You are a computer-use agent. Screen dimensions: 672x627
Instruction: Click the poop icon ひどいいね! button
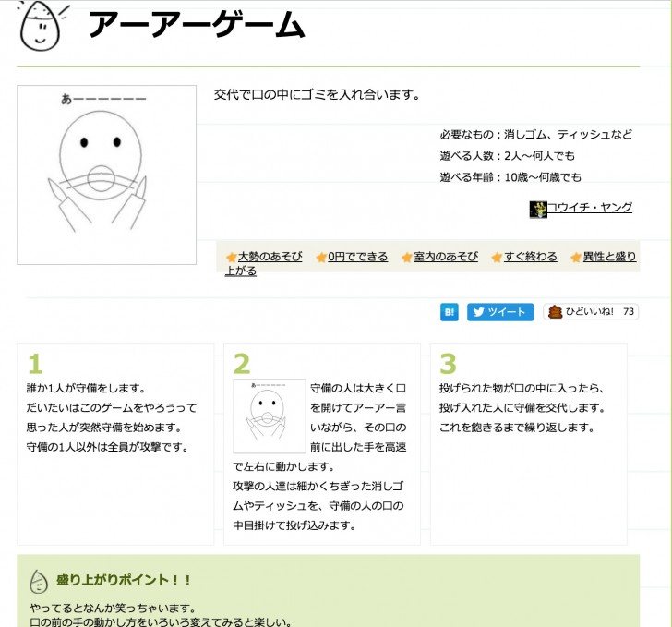[591, 312]
